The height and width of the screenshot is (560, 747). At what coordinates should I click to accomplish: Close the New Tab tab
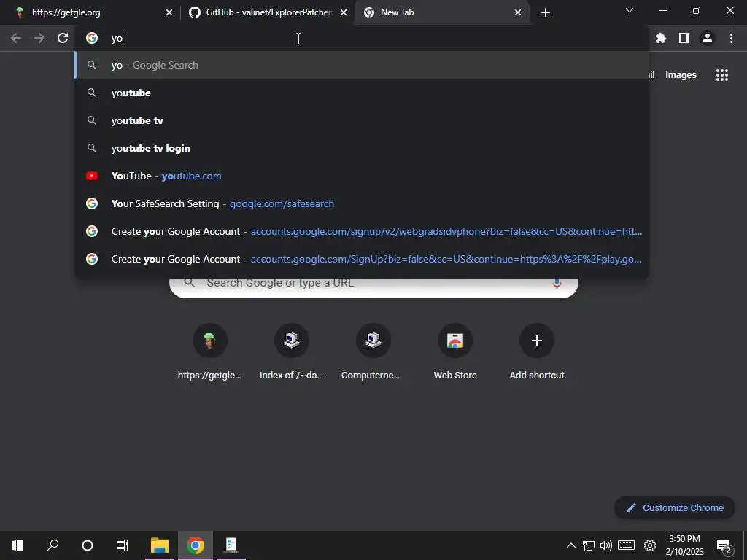pos(518,12)
